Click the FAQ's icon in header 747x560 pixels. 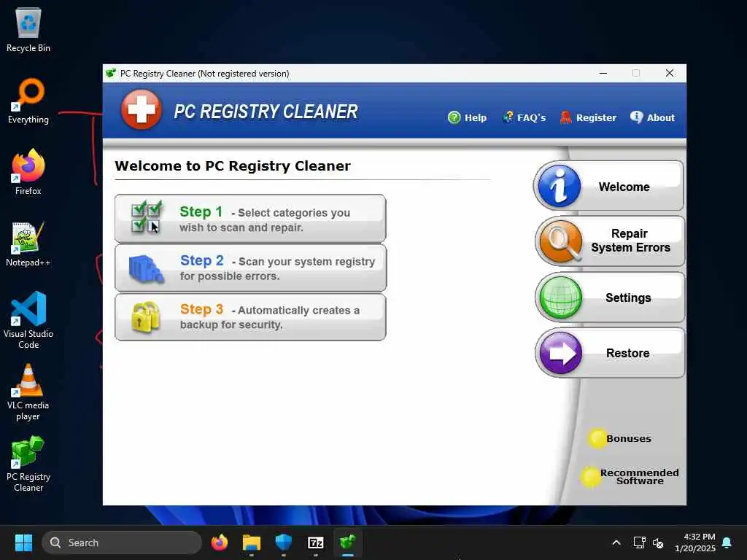coord(508,117)
